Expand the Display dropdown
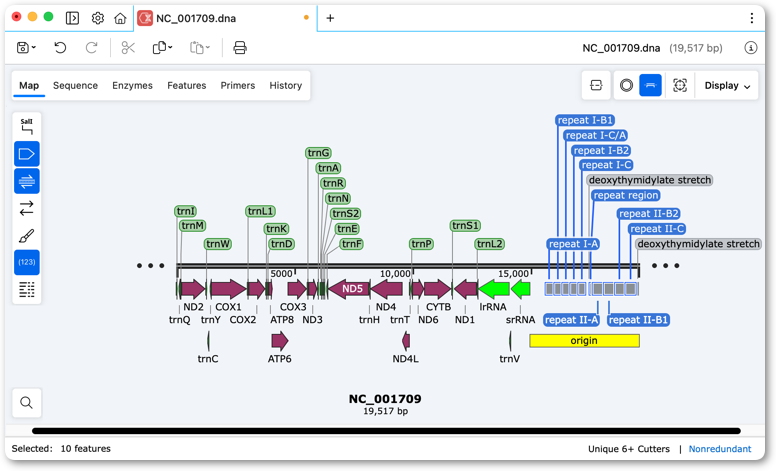 click(x=728, y=86)
